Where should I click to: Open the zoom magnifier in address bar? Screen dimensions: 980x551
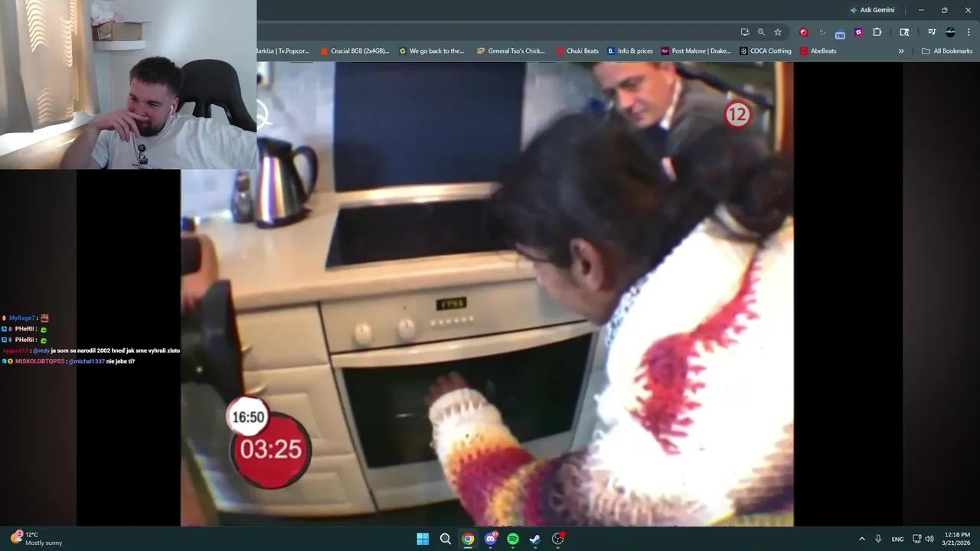click(x=761, y=32)
